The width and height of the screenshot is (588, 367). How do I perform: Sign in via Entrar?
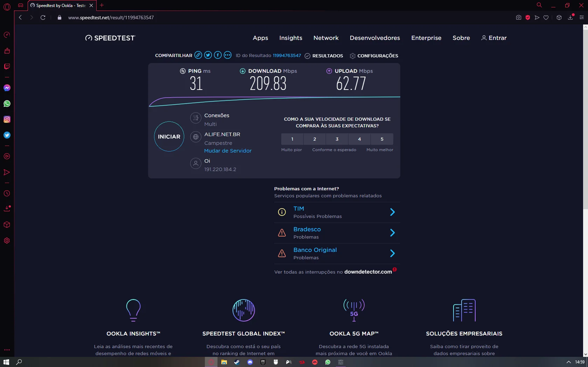[x=494, y=38]
